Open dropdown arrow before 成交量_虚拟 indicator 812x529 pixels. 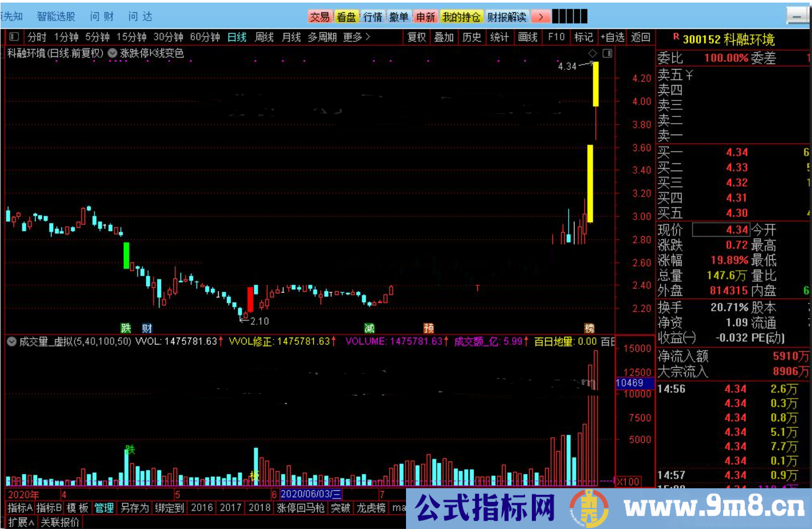[11, 341]
